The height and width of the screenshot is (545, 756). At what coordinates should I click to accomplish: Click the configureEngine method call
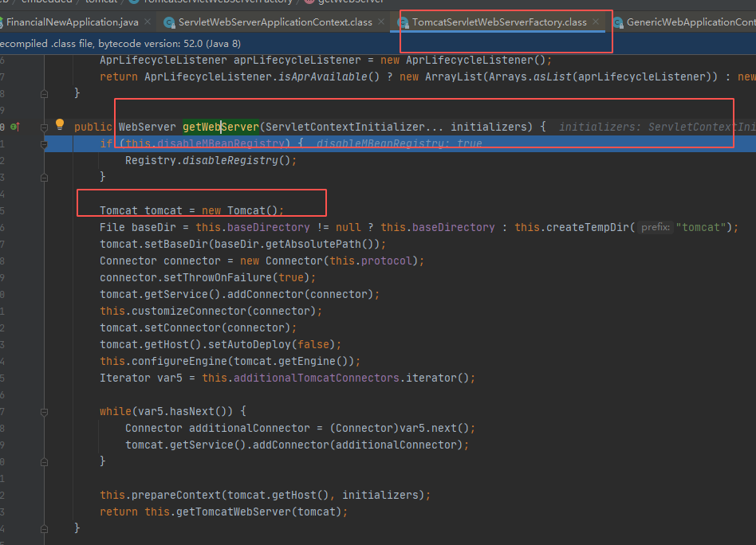pos(179,361)
